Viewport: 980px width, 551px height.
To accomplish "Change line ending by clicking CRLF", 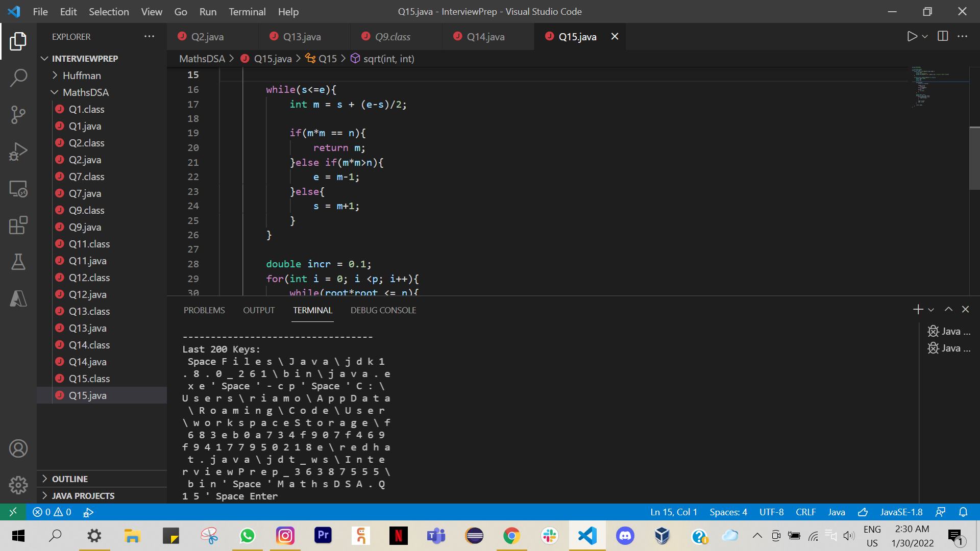I will (805, 512).
